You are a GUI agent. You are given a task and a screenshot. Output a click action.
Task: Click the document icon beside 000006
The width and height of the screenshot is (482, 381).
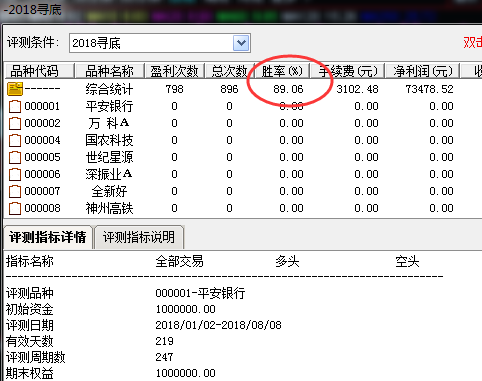coord(15,175)
